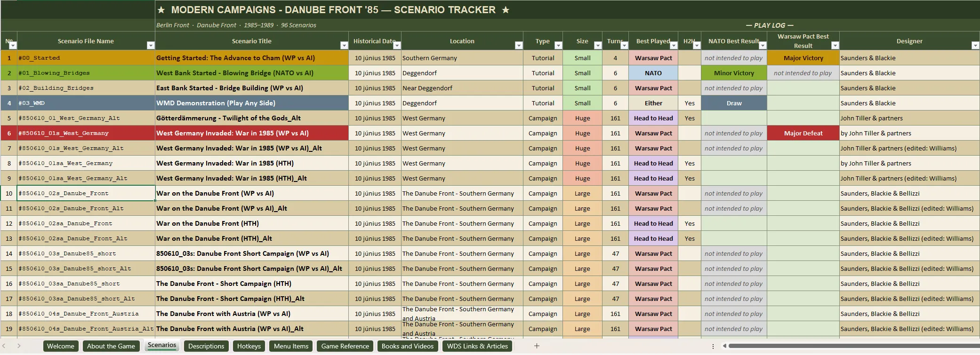The height and width of the screenshot is (355, 980).
Task: Select the #850610_02s_Danube_Front file name cell
Action: click(x=86, y=193)
